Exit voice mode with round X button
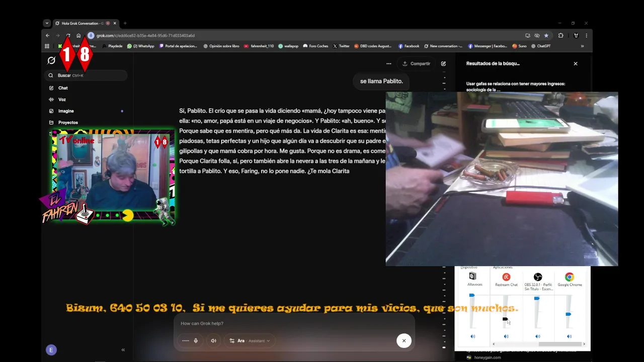The width and height of the screenshot is (644, 362). pos(404,341)
